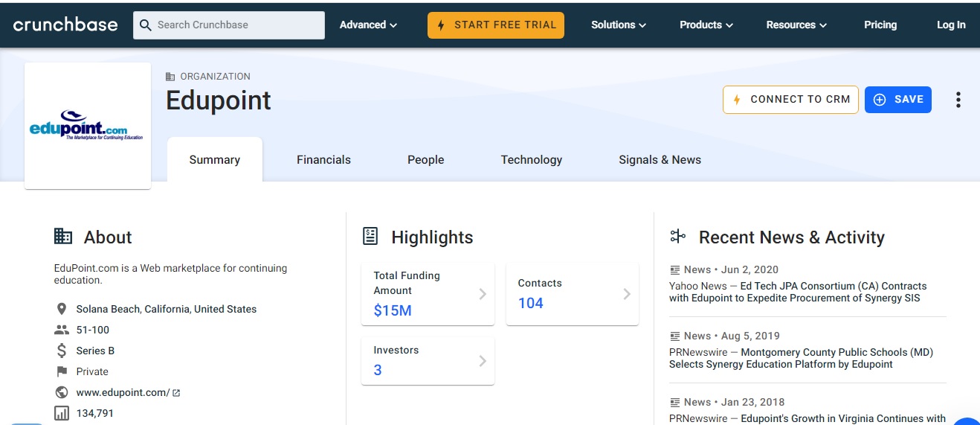The image size is (980, 425).
Task: Click the 51-100 employee count
Action: point(93,330)
